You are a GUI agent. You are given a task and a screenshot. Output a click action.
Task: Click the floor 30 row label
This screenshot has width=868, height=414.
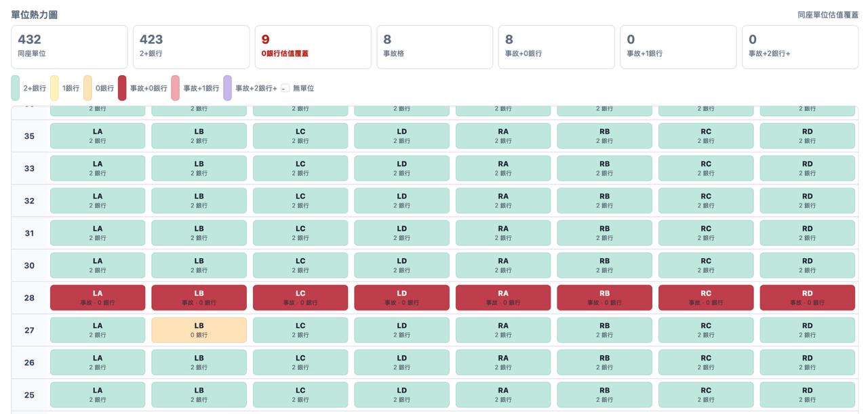click(29, 265)
